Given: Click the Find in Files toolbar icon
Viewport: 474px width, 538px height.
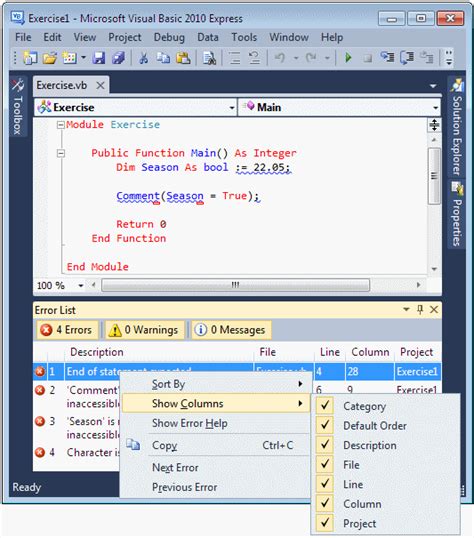Looking at the screenshot, I should point(209,58).
